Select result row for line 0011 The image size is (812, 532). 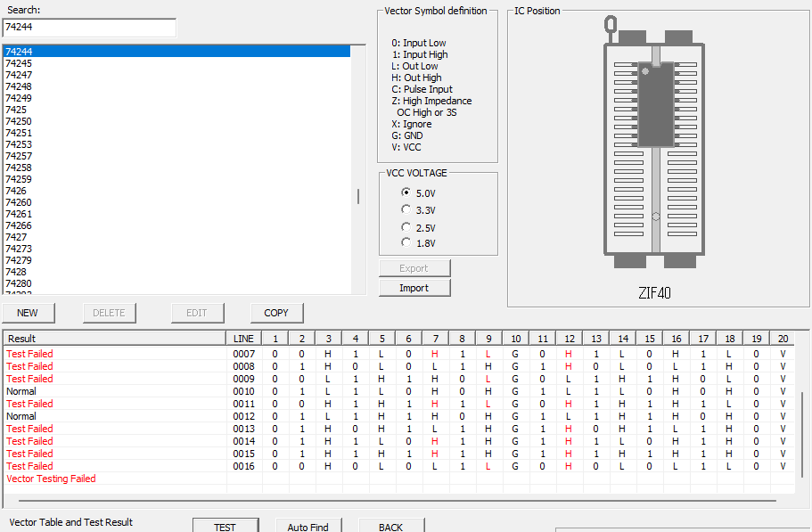tap(398, 404)
